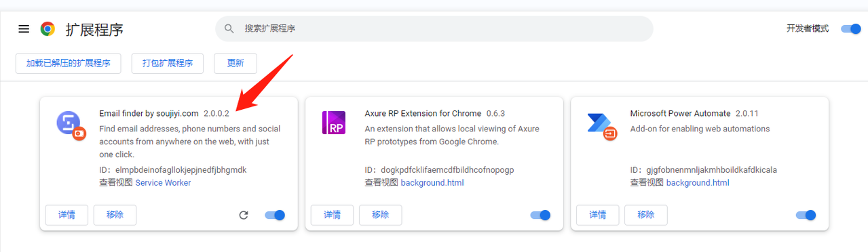Click version number 2.0.0.2
This screenshot has width=868, height=252.
click(x=216, y=113)
